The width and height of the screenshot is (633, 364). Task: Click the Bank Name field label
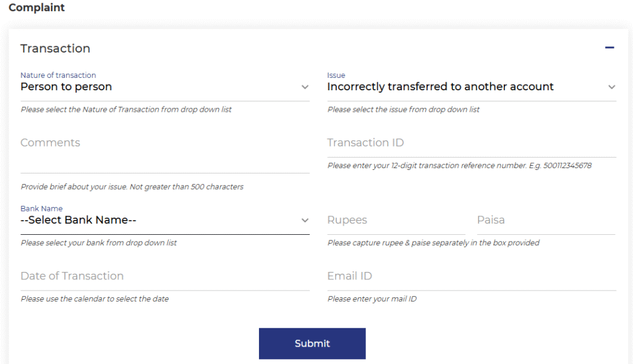[41, 209]
